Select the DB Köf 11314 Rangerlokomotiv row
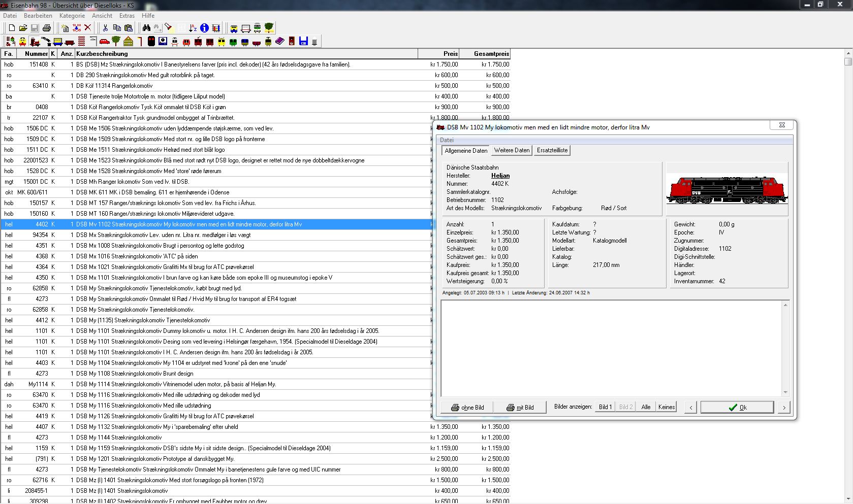Viewport: 853px width, 504px height. pyautogui.click(x=255, y=86)
